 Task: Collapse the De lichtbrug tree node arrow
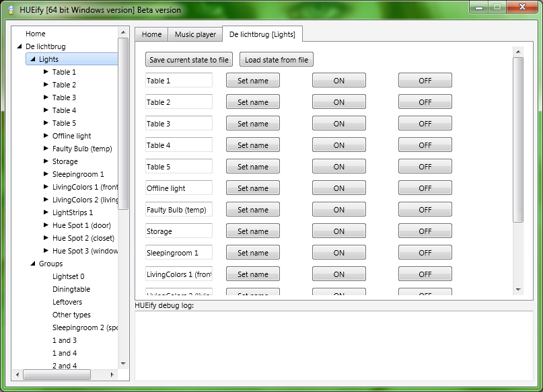[20, 46]
